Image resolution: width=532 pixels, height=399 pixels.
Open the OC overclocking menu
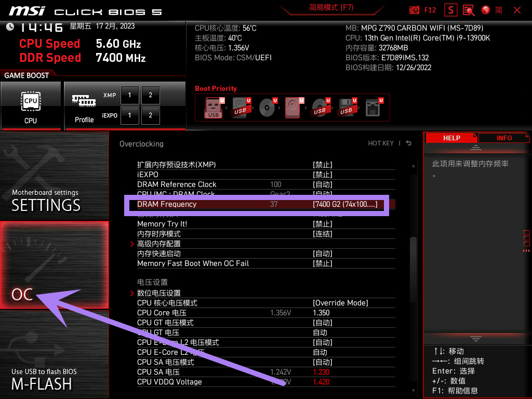coord(54,265)
